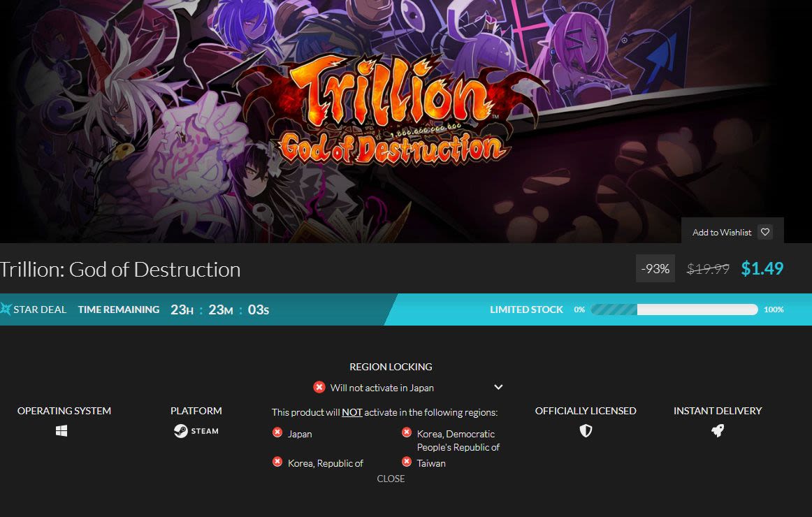Click the Officially Licensed shield icon
812x517 pixels.
tap(586, 430)
